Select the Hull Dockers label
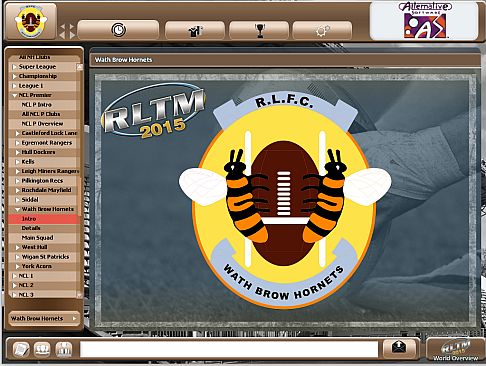Screen dimensions: 486x366 tap(38, 152)
